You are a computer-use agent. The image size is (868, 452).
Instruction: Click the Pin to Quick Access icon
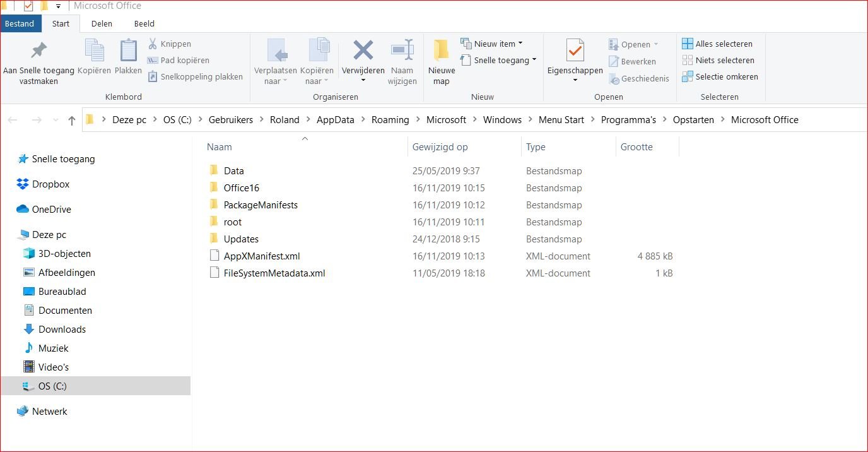pos(38,51)
